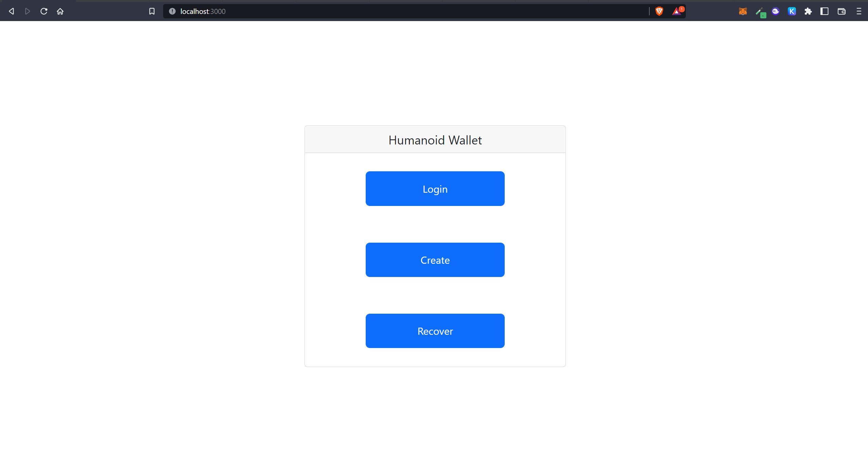Click the Recover button
The image size is (868, 451).
pyautogui.click(x=435, y=331)
